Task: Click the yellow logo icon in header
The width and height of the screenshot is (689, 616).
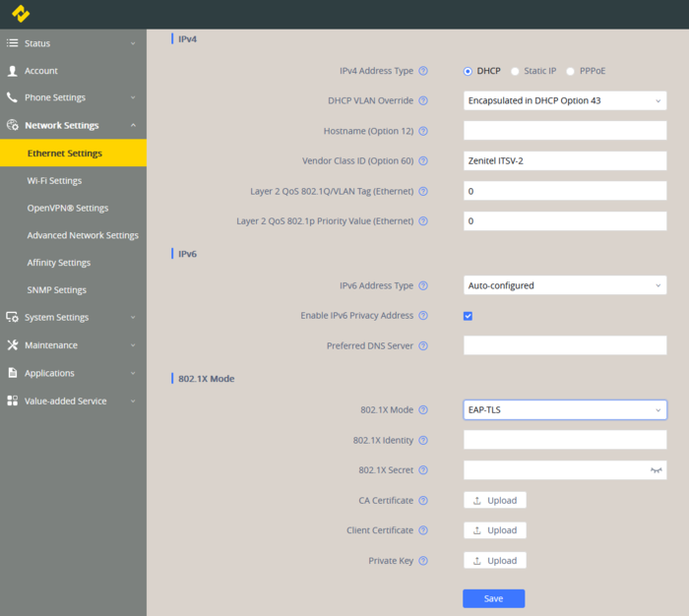Action: click(x=21, y=14)
